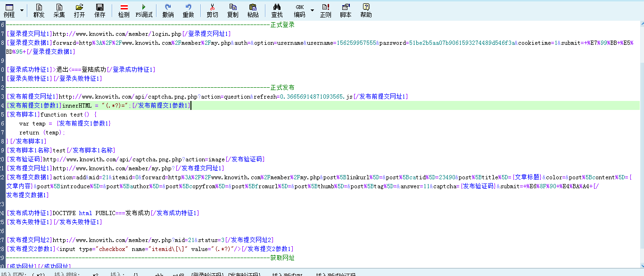This screenshot has width=644, height=276.
Task: Open the 正则 regex tool
Action: (326, 9)
